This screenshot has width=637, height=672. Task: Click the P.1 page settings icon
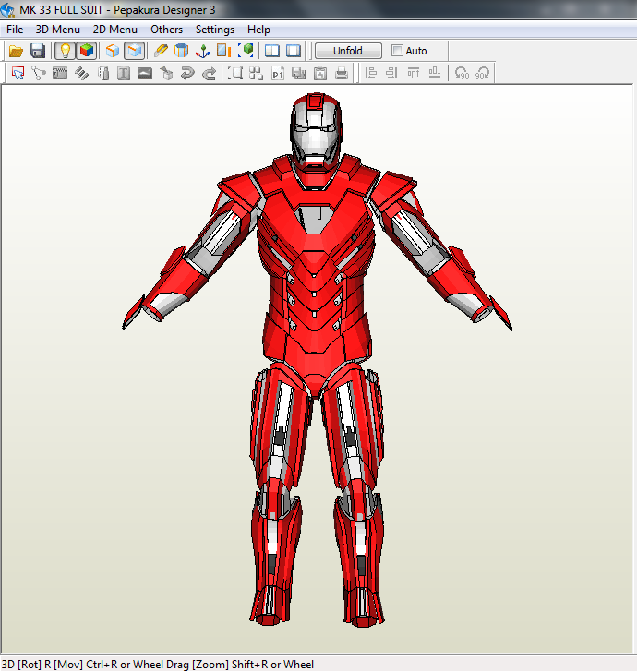[x=278, y=73]
